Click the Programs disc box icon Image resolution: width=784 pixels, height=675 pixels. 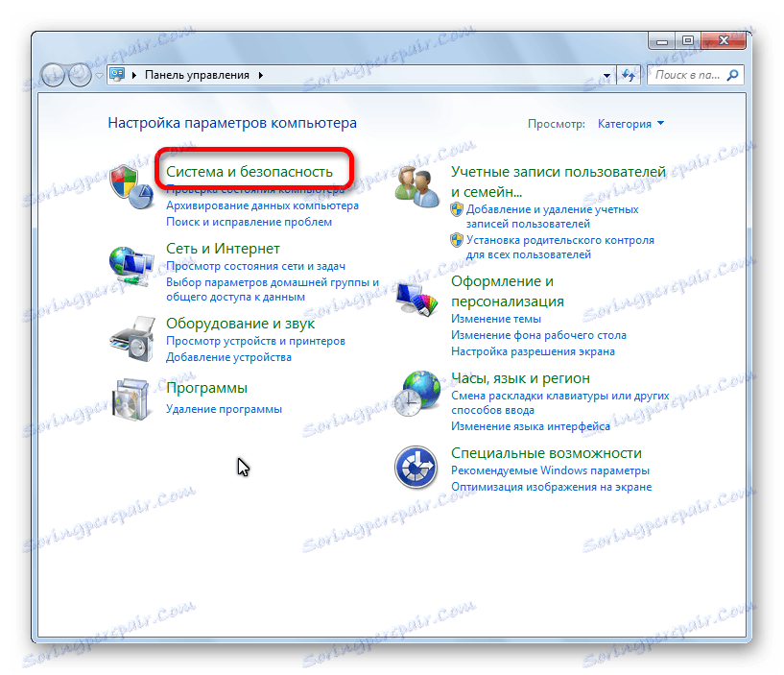(131, 399)
